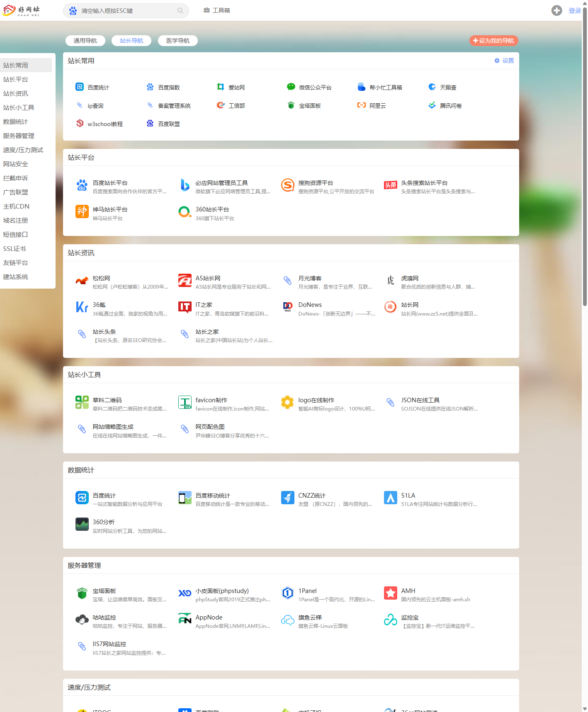Open the 微信公众平台 link

(315, 87)
